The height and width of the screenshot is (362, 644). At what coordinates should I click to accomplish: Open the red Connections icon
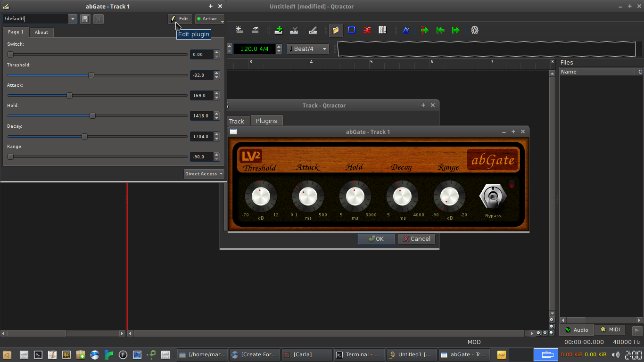tap(367, 30)
